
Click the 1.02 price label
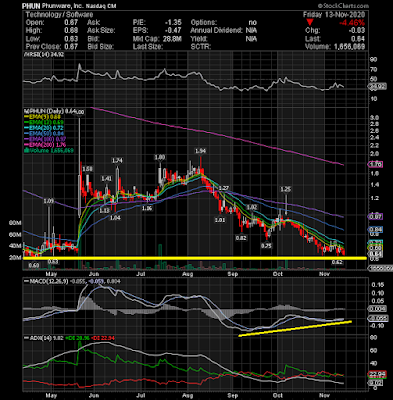tap(252, 207)
